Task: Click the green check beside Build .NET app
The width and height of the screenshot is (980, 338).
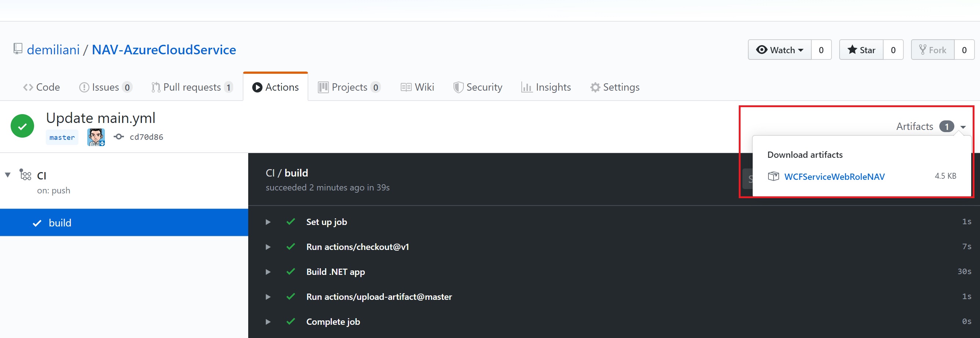Action: pos(291,272)
